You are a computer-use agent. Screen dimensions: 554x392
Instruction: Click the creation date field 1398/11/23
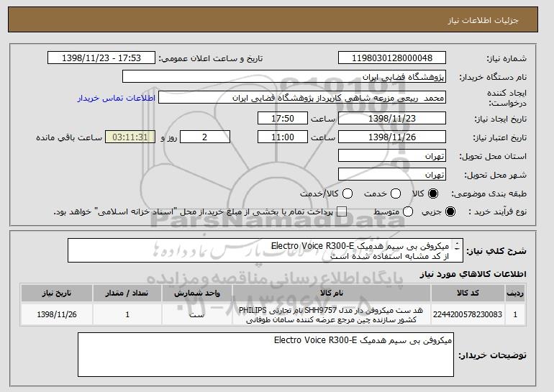pos(392,118)
